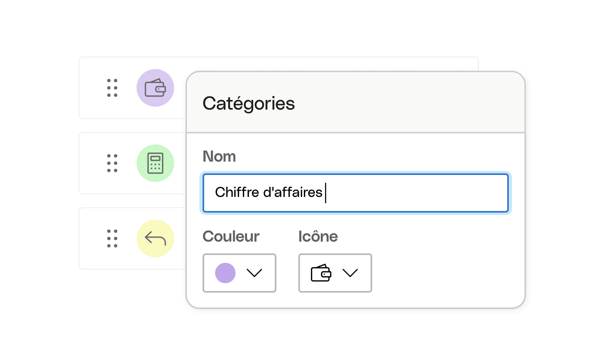Screen dimensions: 603x364
Task: Select the yellow undo arrow category icon
Action: coord(155,238)
